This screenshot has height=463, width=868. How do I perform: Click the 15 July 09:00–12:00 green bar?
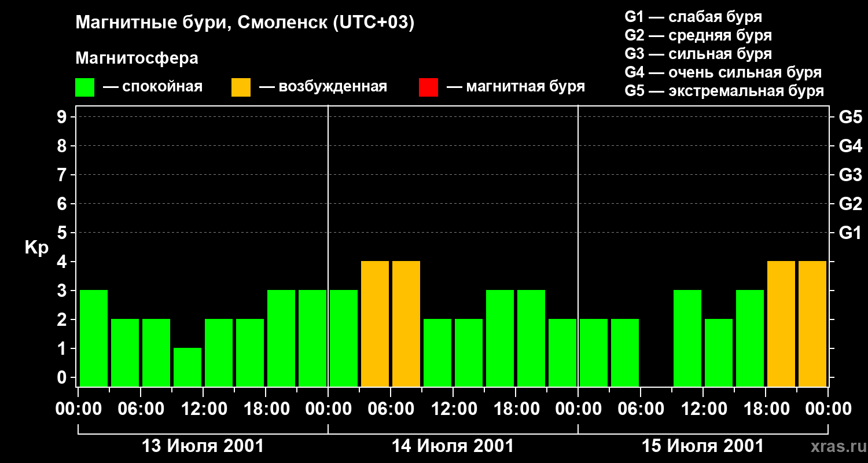click(x=687, y=338)
